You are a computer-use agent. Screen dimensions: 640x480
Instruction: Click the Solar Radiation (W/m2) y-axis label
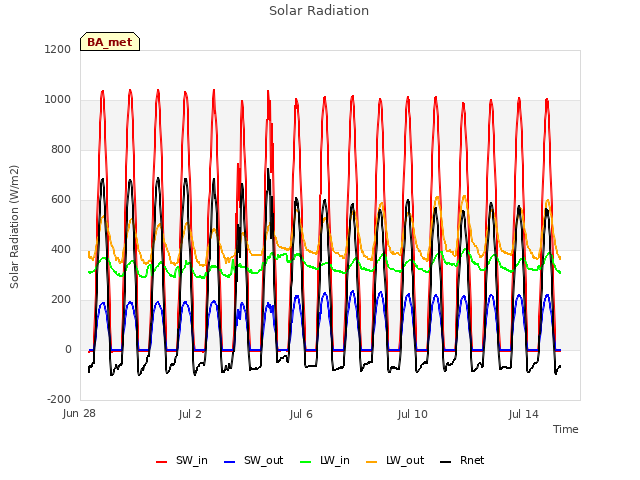14,227
